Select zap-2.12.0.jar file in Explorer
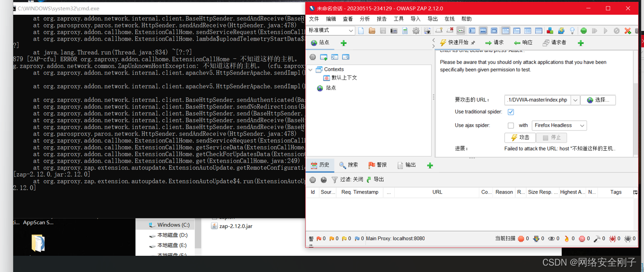Screen dimensions: 644x272 coord(232,226)
